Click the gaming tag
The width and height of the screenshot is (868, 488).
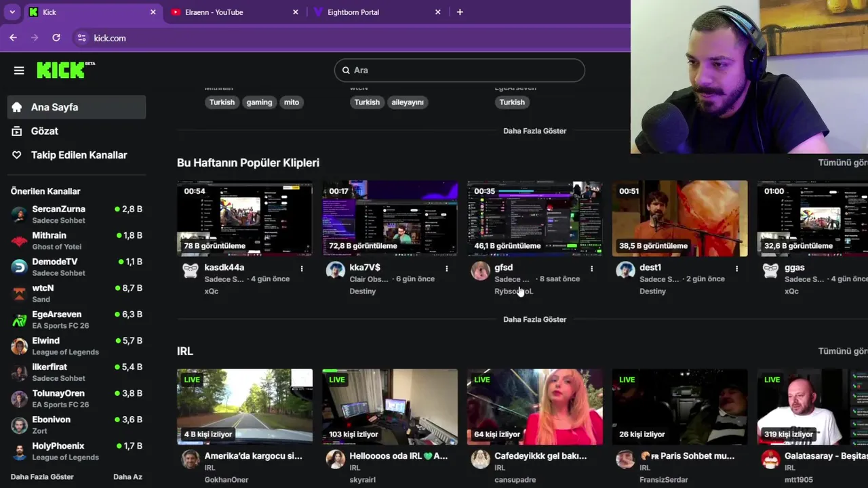pyautogui.click(x=259, y=102)
